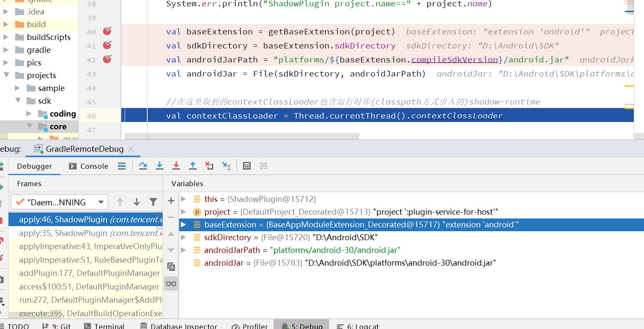Toggle the breakpoint marker on line 40

click(x=107, y=31)
